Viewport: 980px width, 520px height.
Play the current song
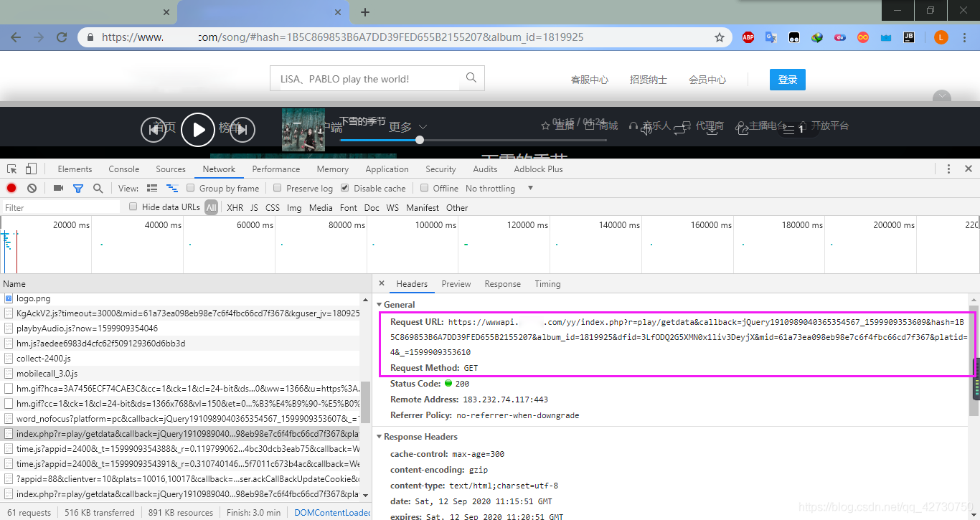point(198,130)
